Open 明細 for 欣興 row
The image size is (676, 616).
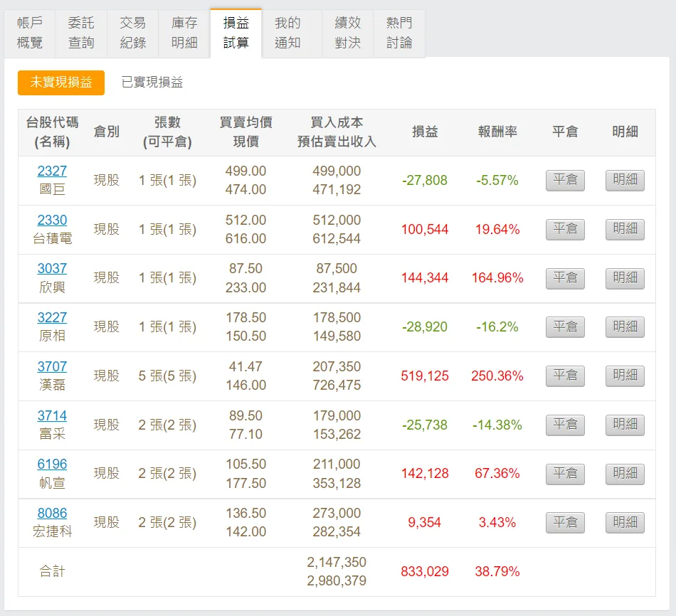pos(625,278)
